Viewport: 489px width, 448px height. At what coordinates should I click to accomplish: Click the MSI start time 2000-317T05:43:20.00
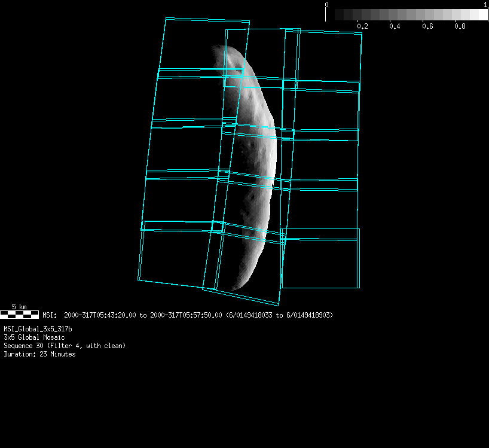(x=100, y=315)
